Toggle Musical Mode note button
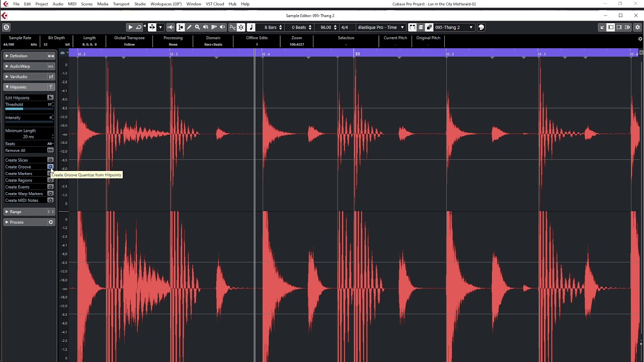The image size is (644, 362). click(251, 27)
